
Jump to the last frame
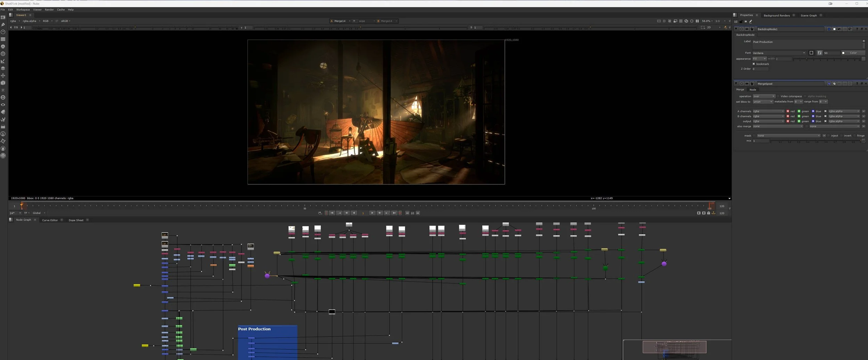[x=394, y=213]
